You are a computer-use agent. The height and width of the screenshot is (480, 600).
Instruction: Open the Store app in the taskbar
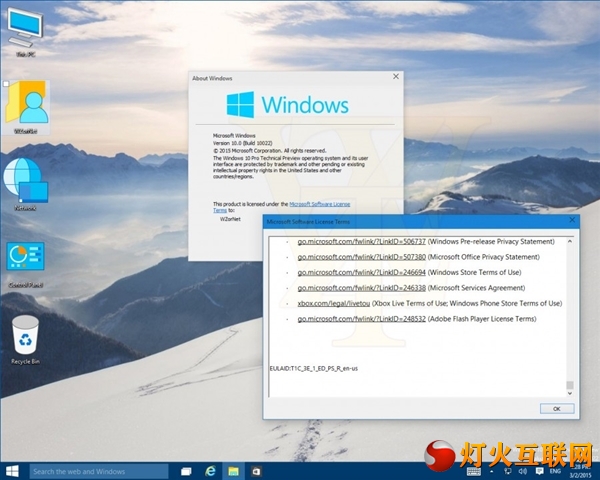click(257, 471)
